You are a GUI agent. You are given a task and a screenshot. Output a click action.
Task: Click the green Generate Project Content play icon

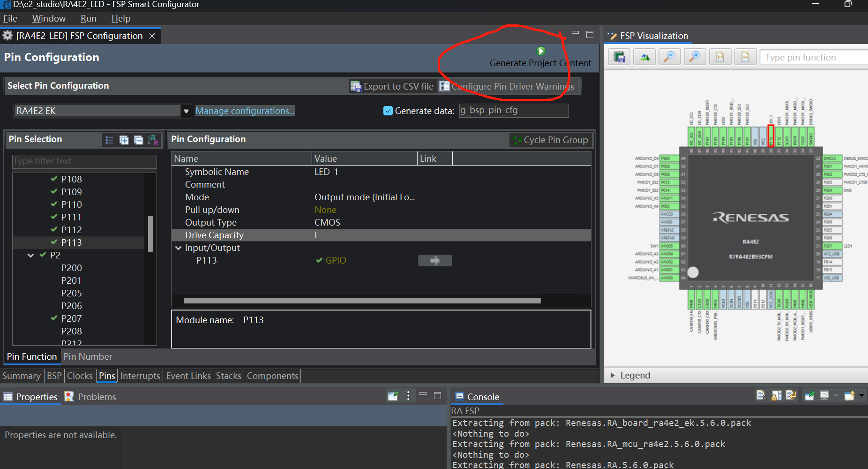click(x=541, y=51)
